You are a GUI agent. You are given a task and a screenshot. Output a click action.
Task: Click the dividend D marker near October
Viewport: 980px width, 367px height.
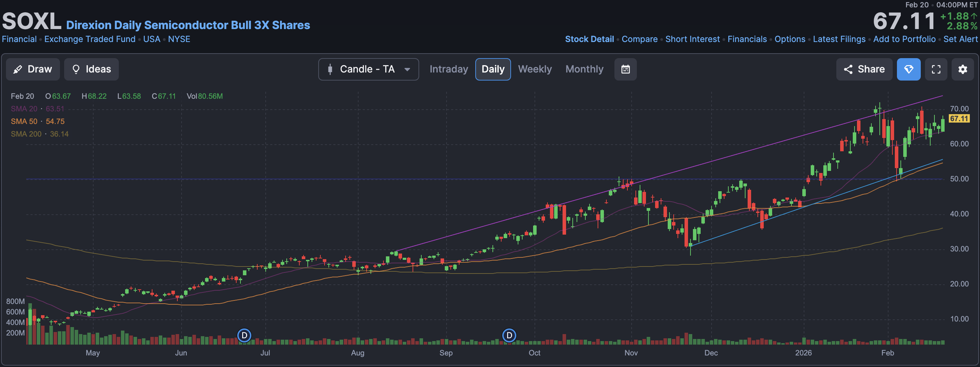pos(509,335)
